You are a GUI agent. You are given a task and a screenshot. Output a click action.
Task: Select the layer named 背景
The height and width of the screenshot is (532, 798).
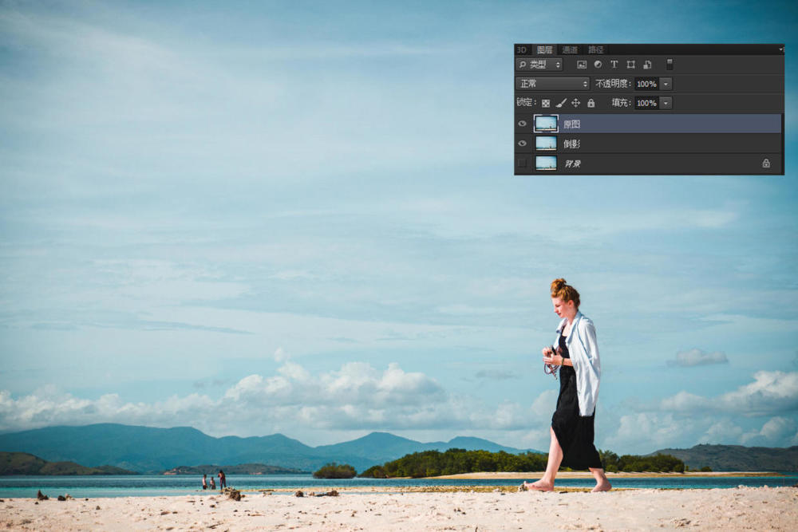coord(649,164)
